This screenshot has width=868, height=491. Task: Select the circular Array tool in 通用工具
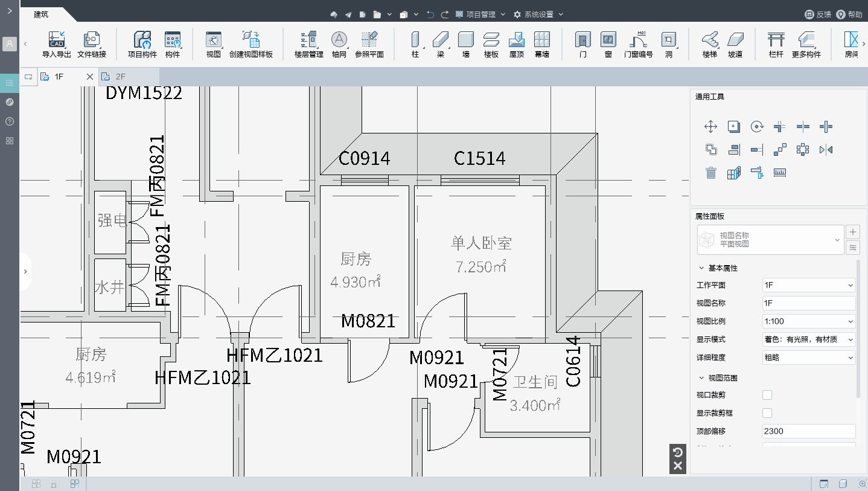[803, 150]
